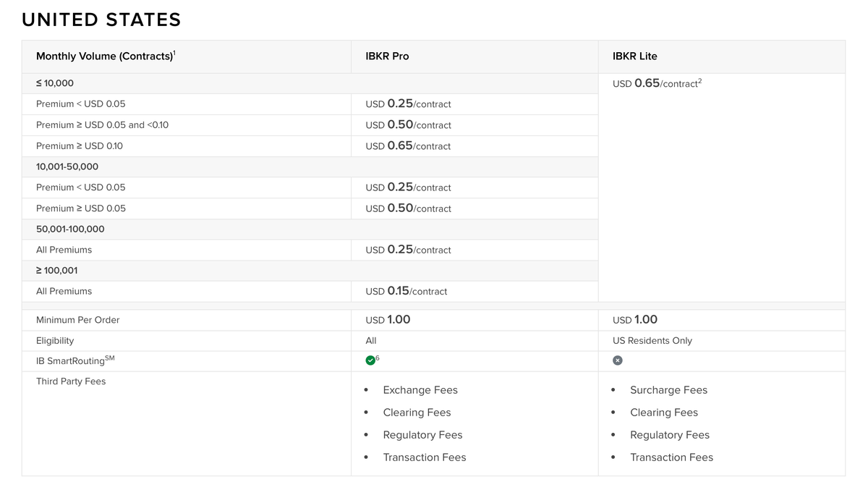Viewport: 868px width, 477px height.
Task: Click USD 0.50/contract for Premium ≥ USD 0.05 and <0.10
Action: pyautogui.click(x=408, y=124)
